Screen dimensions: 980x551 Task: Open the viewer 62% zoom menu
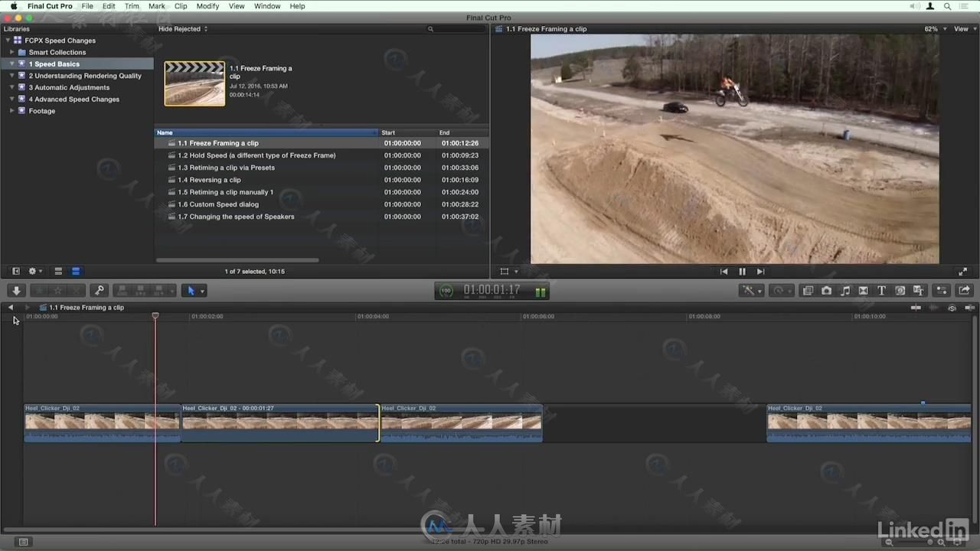(934, 29)
